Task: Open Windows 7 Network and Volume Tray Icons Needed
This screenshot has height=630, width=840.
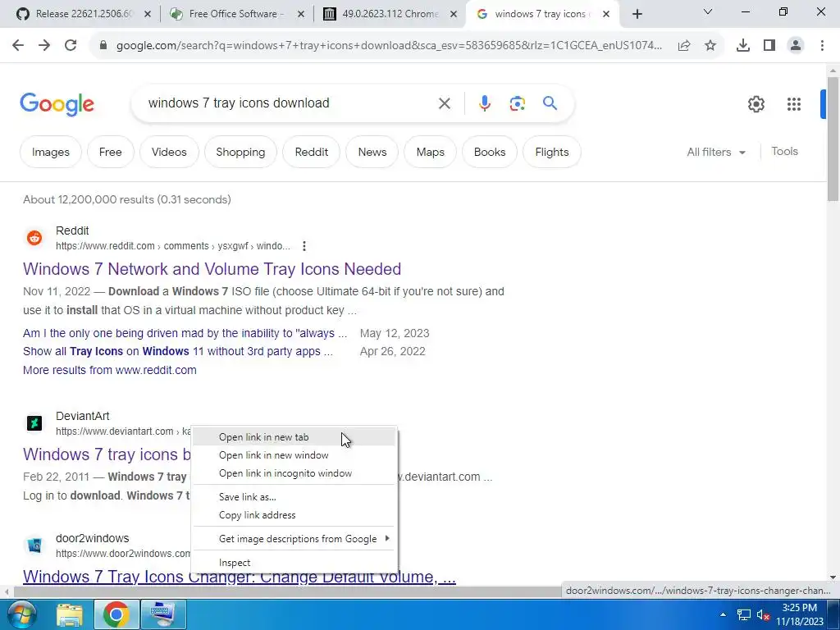Action: [x=212, y=269]
